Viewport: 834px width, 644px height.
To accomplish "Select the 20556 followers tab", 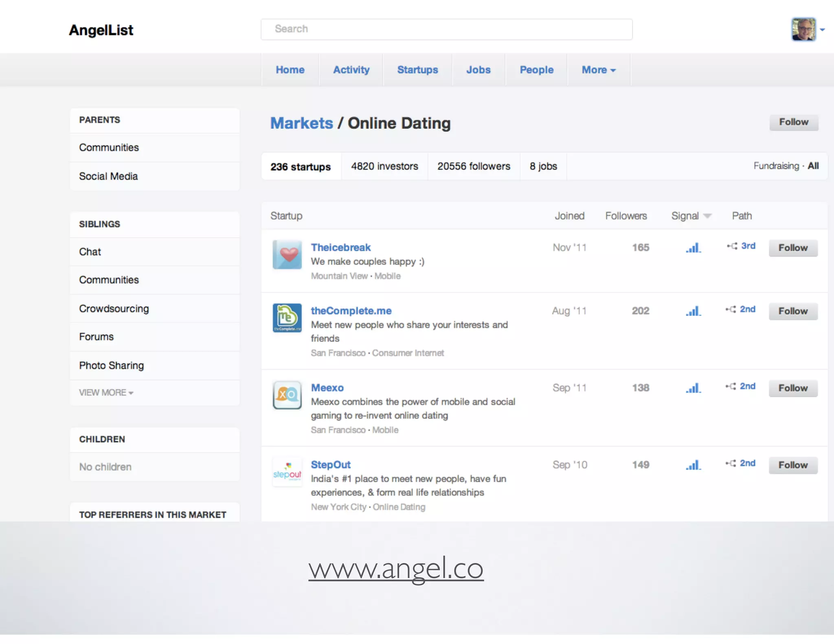I will tap(474, 166).
